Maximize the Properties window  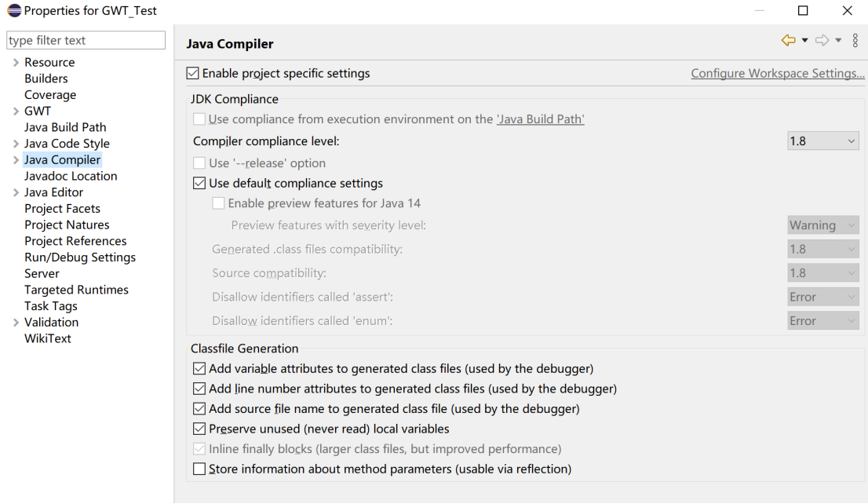[803, 11]
